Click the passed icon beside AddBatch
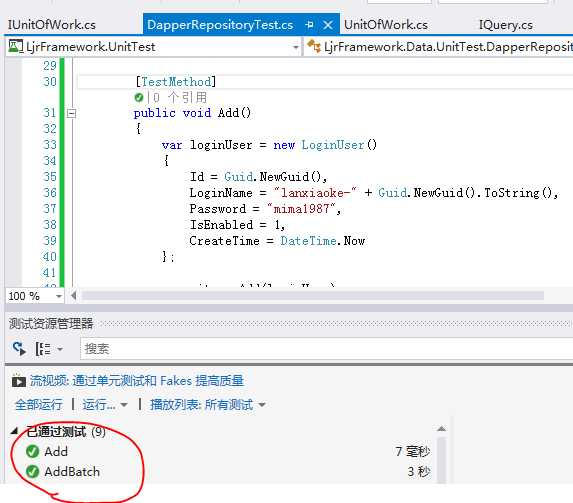Image resolution: width=573 pixels, height=503 pixels. pos(33,472)
